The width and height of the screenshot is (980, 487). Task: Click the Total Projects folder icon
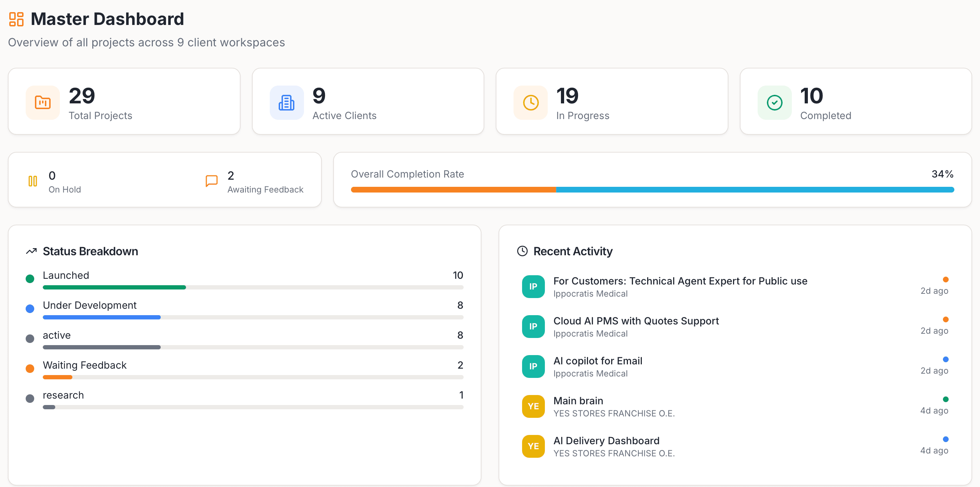43,102
